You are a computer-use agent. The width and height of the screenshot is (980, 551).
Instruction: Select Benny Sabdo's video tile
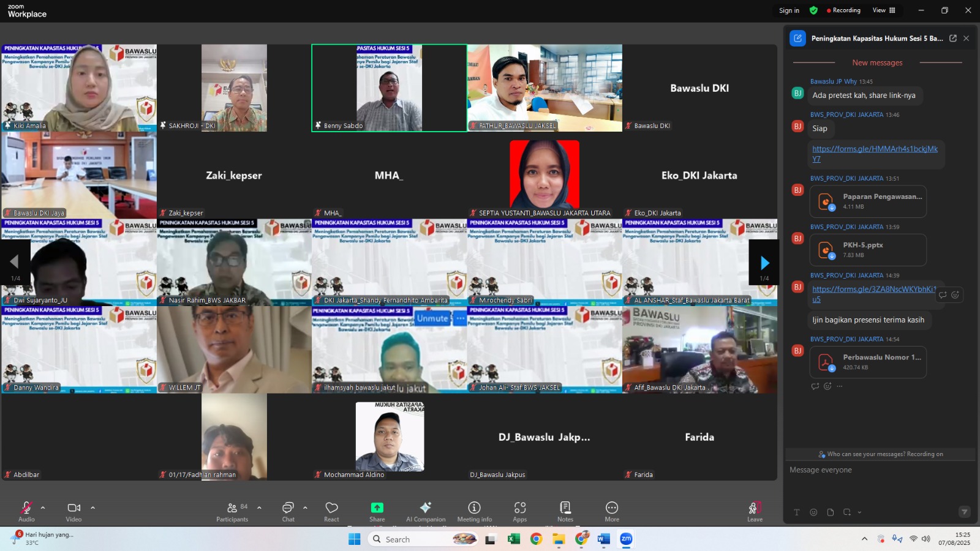click(389, 88)
